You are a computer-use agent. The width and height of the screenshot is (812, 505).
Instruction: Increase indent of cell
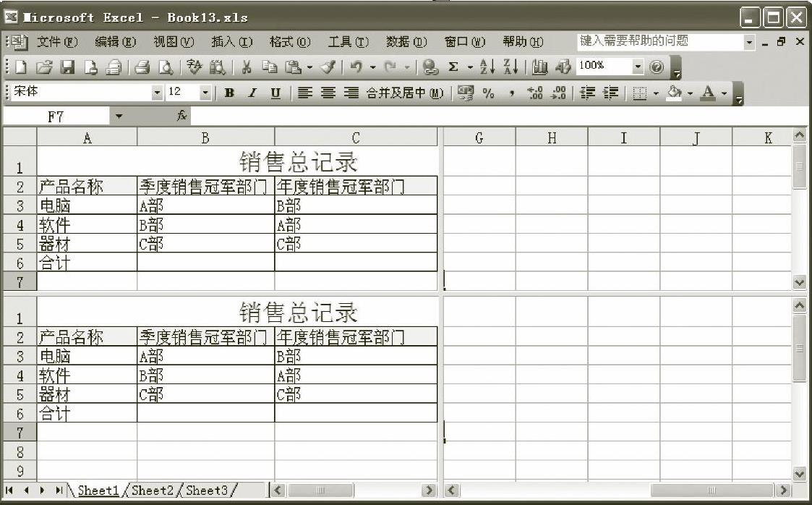[x=611, y=93]
